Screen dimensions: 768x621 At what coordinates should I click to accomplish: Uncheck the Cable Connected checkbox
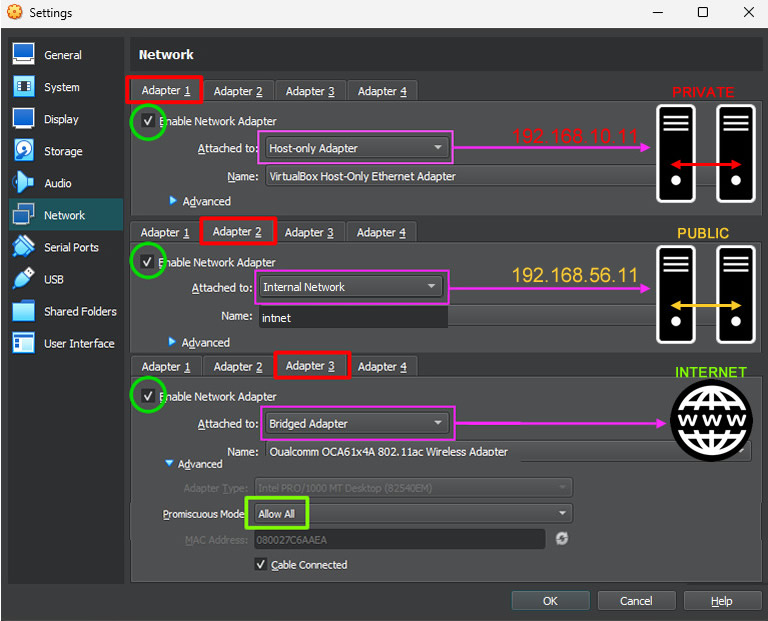[x=261, y=564]
